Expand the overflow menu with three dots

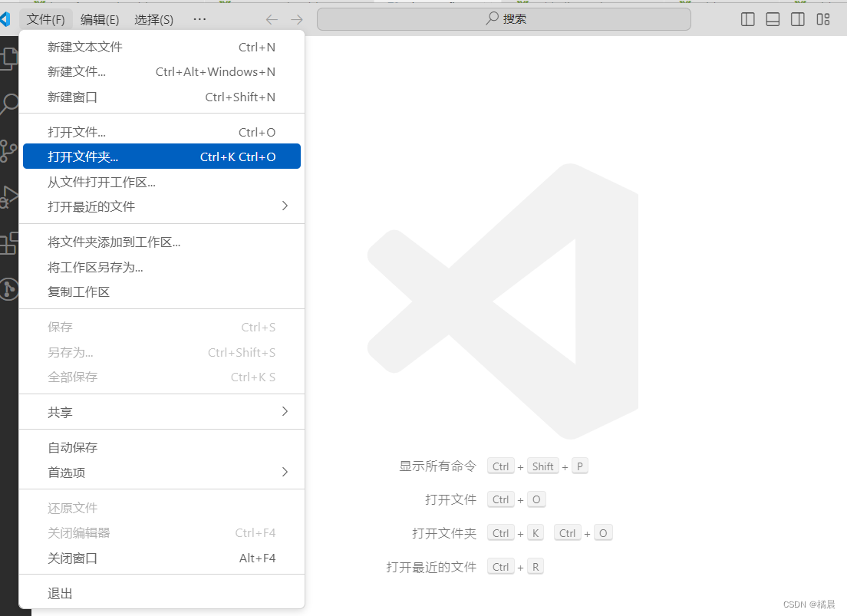199,19
